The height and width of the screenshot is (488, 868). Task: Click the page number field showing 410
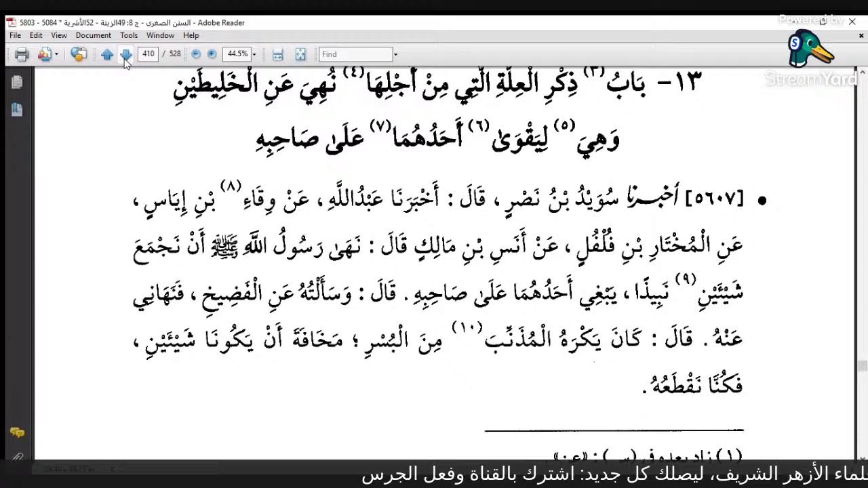click(x=148, y=54)
